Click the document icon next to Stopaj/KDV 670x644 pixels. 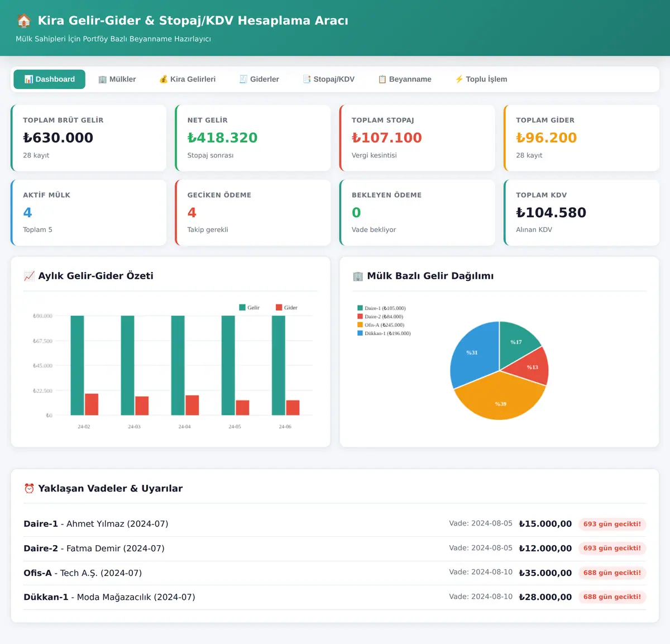[307, 79]
